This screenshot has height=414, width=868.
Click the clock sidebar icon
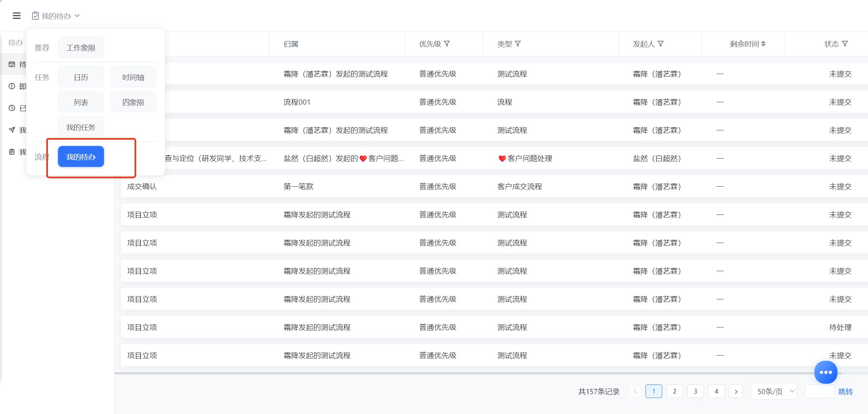click(12, 108)
